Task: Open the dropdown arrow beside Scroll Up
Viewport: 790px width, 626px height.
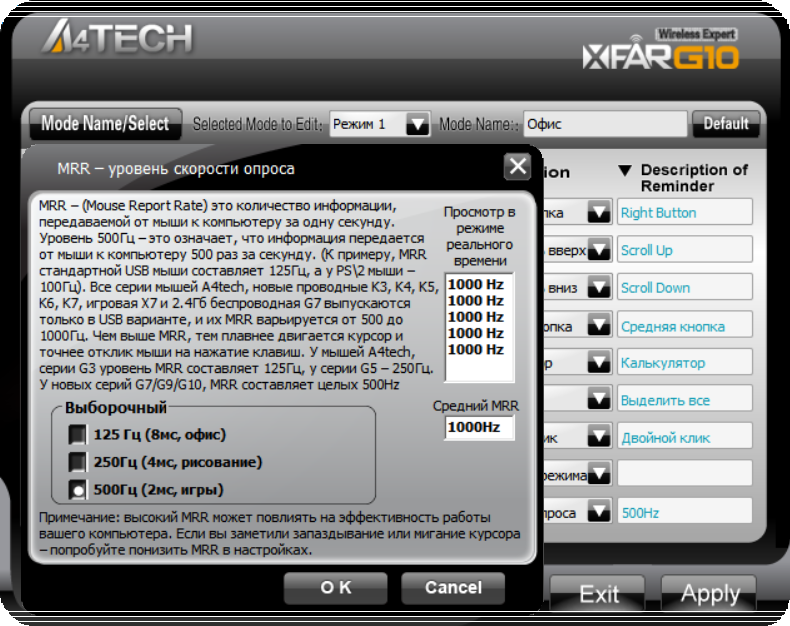Action: point(599,250)
